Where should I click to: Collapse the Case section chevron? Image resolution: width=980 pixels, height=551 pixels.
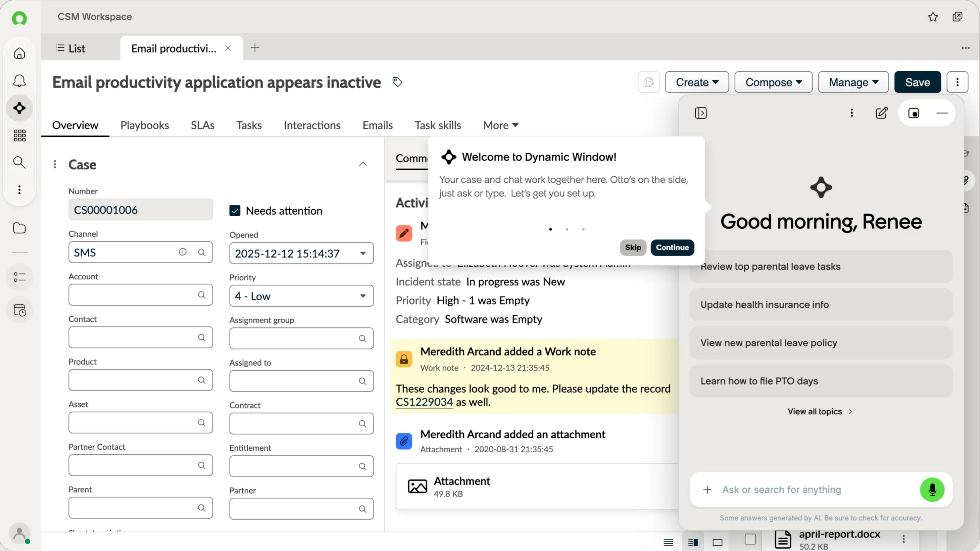(x=363, y=164)
